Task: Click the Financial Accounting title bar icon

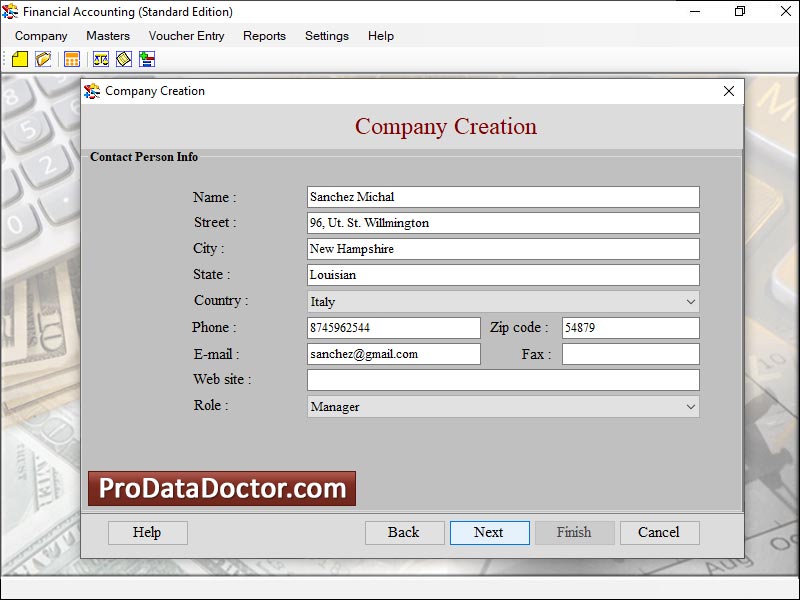Action: point(10,12)
